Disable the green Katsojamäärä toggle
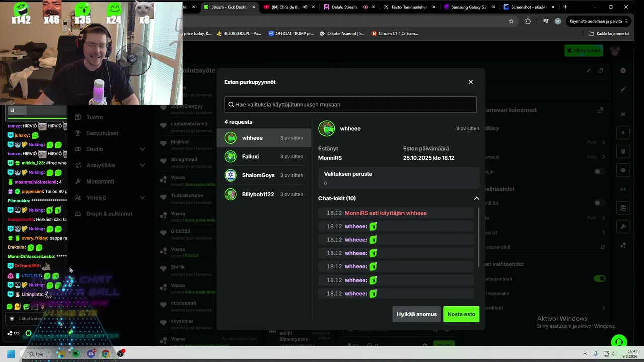644x362 pixels. tap(599, 278)
